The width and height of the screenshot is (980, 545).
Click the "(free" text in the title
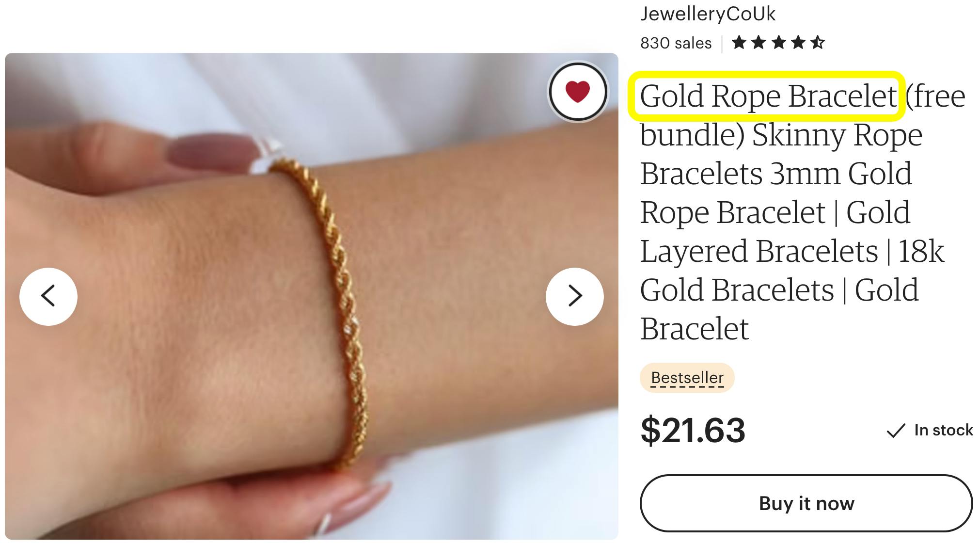coord(935,96)
